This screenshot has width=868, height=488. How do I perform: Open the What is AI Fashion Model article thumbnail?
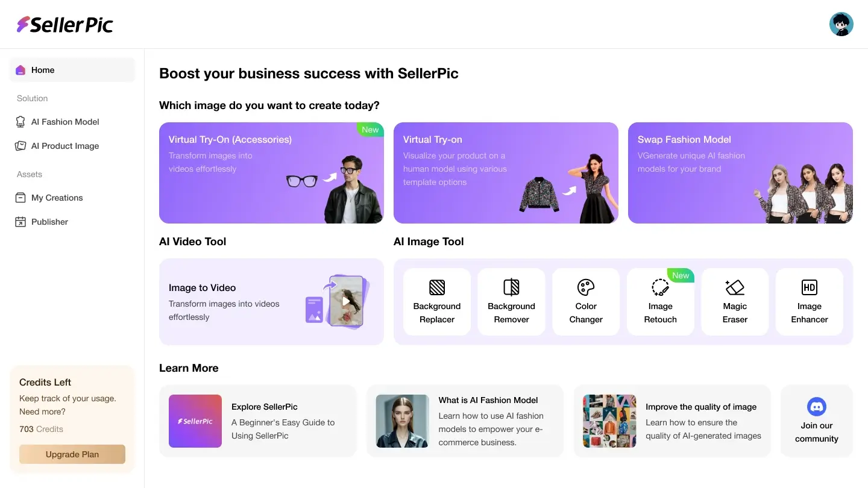click(402, 421)
